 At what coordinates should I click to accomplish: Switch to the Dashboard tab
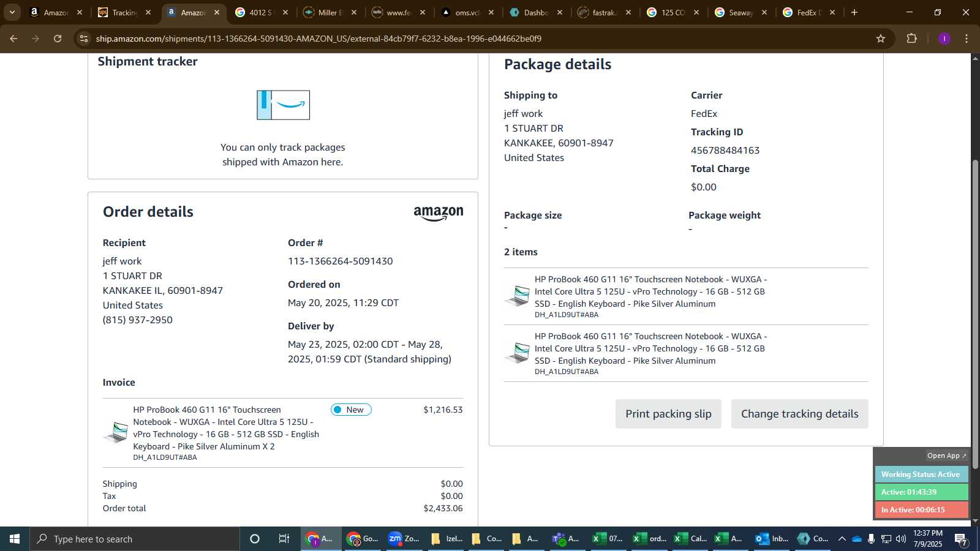click(x=536, y=12)
